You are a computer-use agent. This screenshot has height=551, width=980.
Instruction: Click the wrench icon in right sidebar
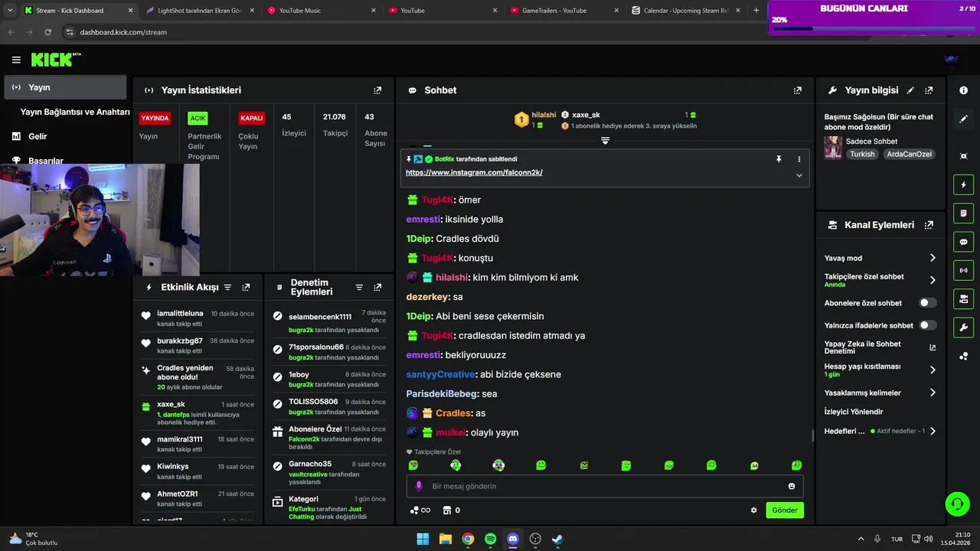963,328
